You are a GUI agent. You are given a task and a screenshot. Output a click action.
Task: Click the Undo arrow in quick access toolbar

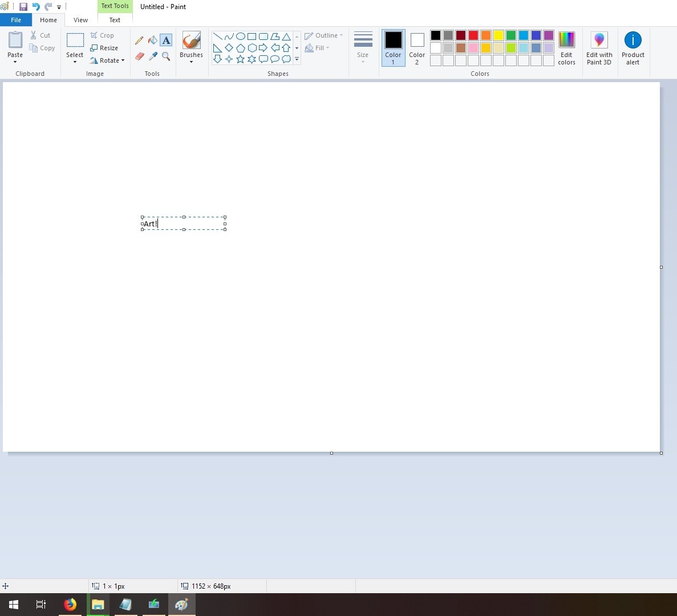tap(36, 6)
